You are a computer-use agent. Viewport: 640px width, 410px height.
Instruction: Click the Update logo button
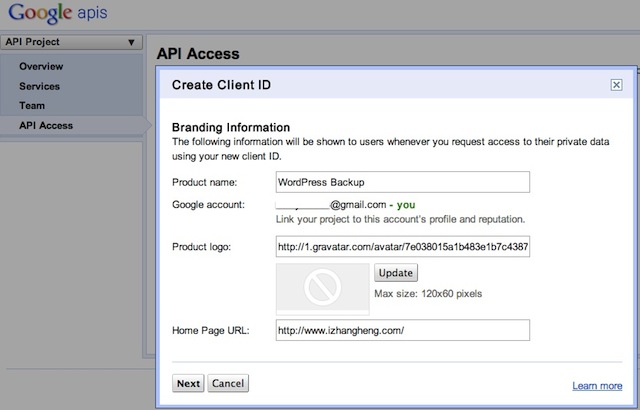point(396,273)
